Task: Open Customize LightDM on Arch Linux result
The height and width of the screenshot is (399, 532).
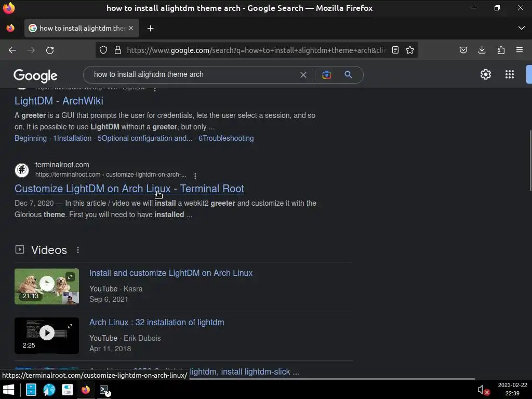Action: tap(129, 189)
